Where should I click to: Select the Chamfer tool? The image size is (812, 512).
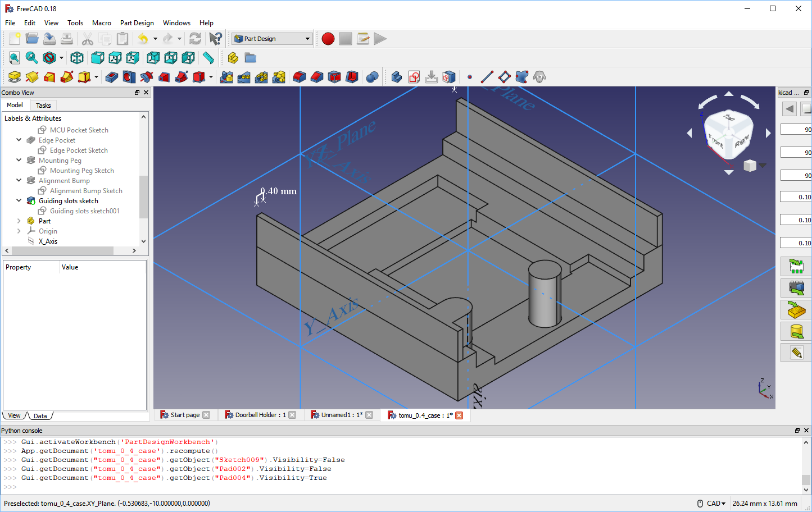pos(316,77)
